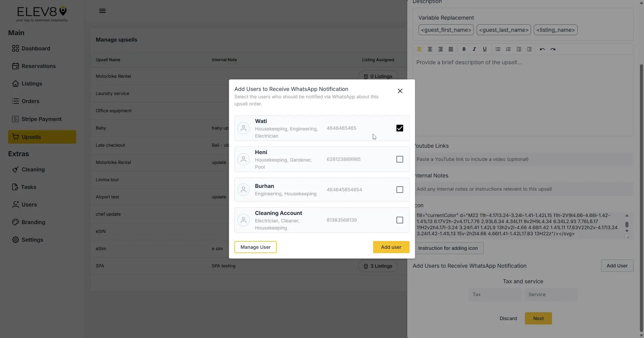Check the Cleaning Account user checkbox

399,220
